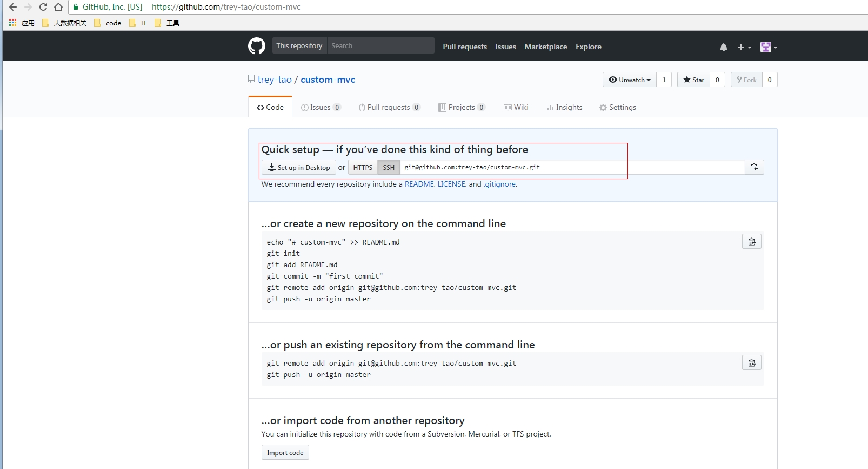Open the 大数据相关 bookmark folder
The width and height of the screenshot is (868, 469).
pyautogui.click(x=64, y=23)
